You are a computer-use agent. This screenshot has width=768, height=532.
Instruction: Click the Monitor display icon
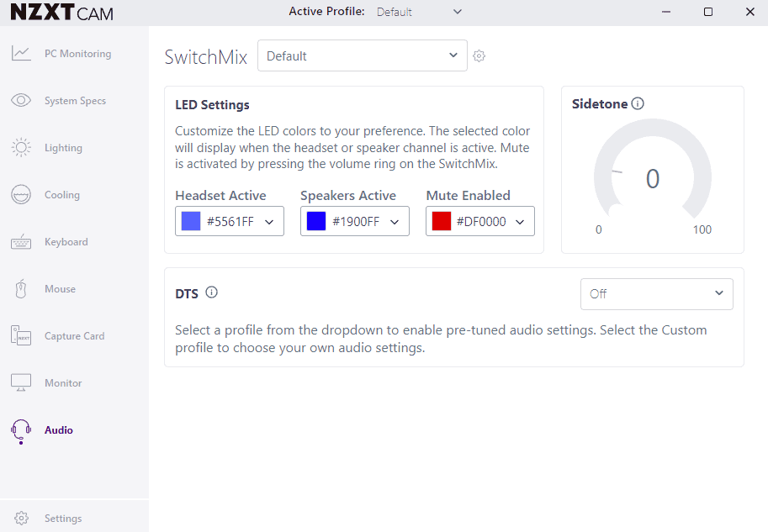[x=21, y=383]
